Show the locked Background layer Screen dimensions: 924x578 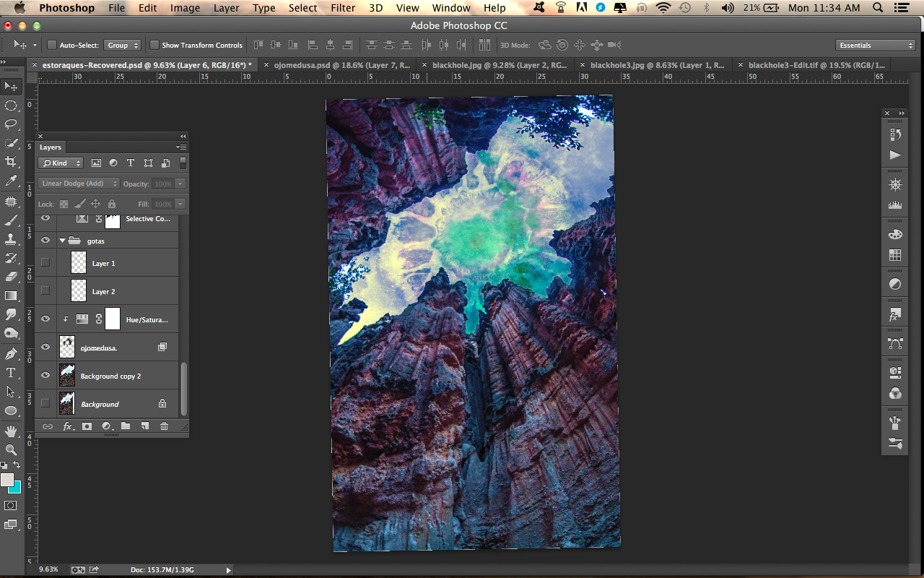pyautogui.click(x=45, y=403)
